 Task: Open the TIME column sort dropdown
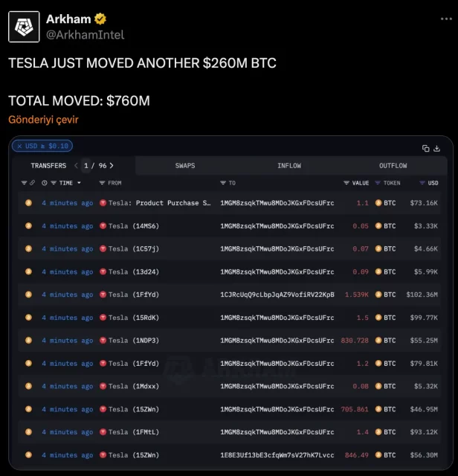80,183
